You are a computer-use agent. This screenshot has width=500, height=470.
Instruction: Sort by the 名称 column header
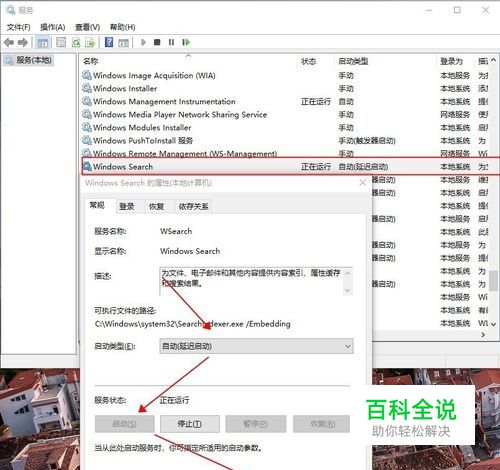[x=188, y=61]
